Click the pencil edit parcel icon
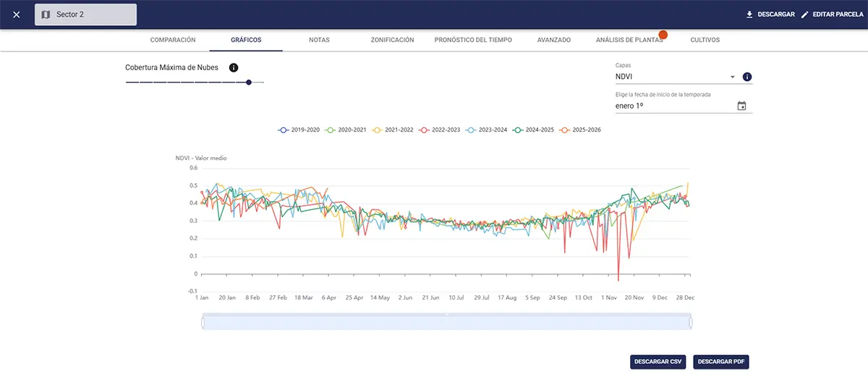 point(804,14)
